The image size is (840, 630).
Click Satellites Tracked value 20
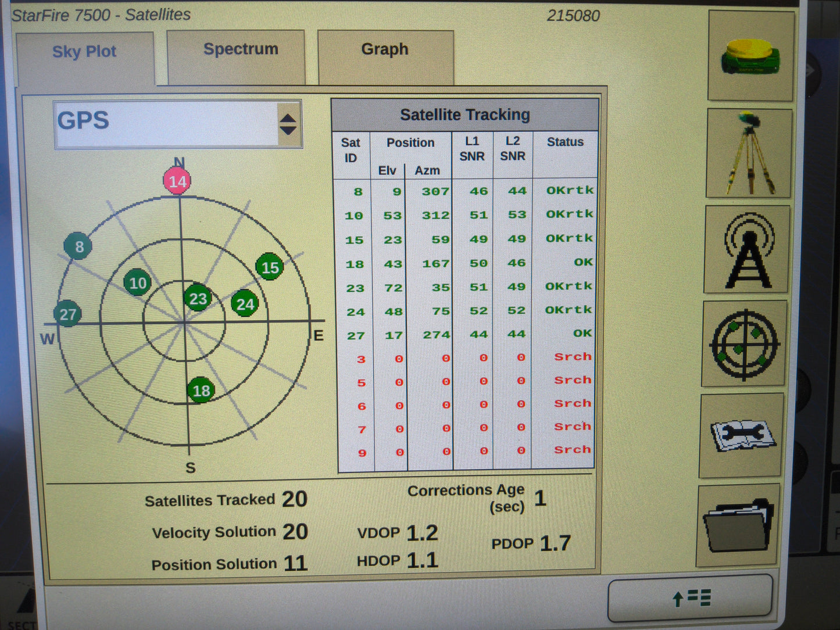click(295, 499)
